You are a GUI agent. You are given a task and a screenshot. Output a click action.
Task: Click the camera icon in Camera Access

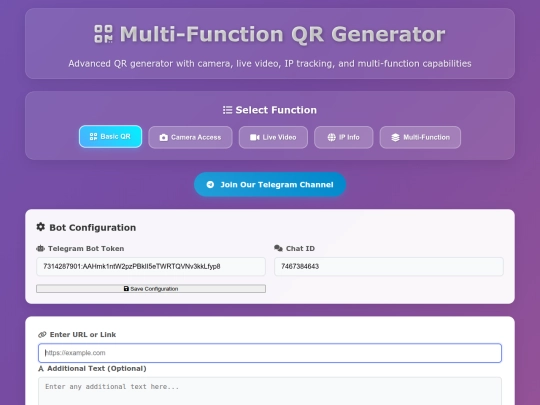pyautogui.click(x=164, y=137)
